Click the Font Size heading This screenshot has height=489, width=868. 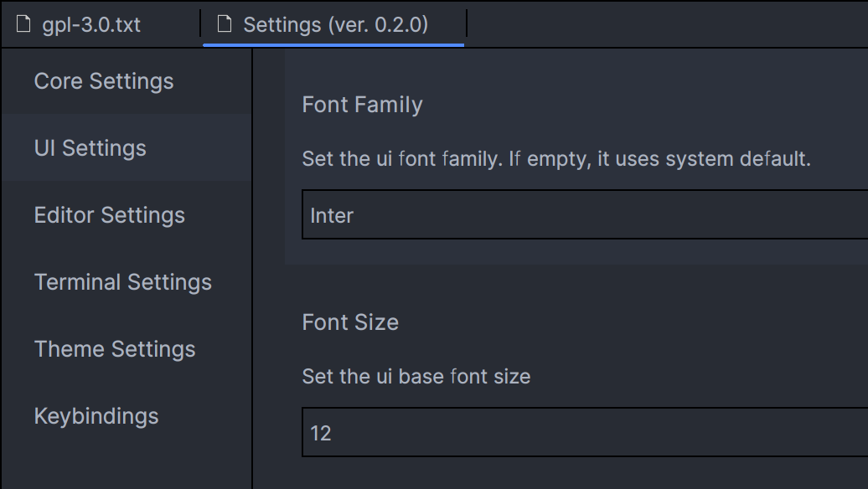click(350, 322)
